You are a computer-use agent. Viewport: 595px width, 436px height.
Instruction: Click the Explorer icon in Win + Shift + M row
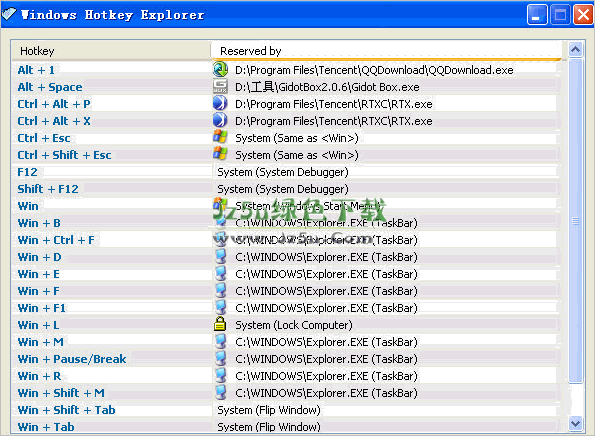[x=220, y=393]
